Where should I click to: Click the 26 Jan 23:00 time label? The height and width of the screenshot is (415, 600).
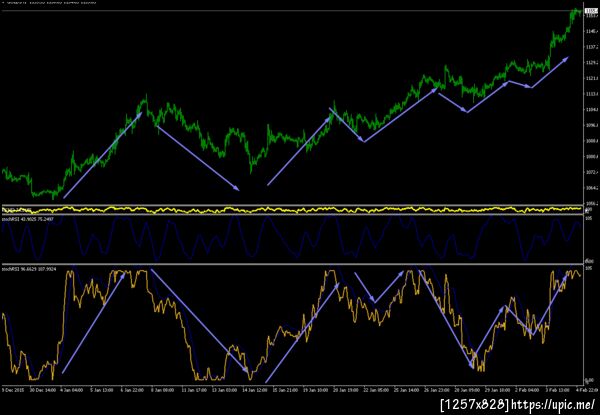click(437, 390)
